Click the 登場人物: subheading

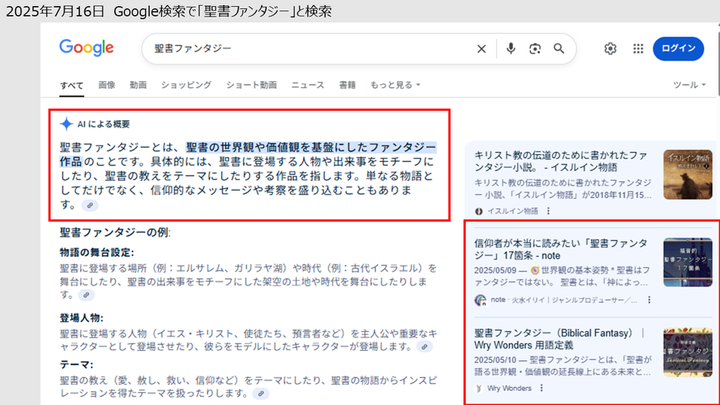click(82, 318)
